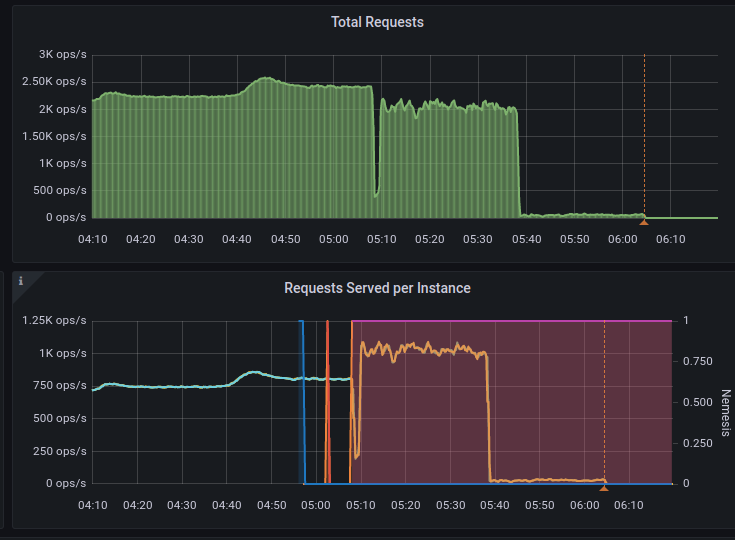Click the 250 ops/s axis label

point(60,451)
